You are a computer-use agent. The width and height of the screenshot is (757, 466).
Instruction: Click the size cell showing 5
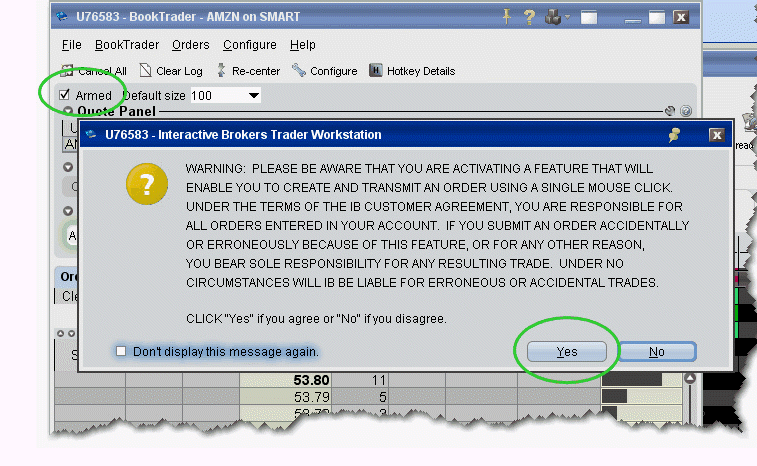coord(360,397)
